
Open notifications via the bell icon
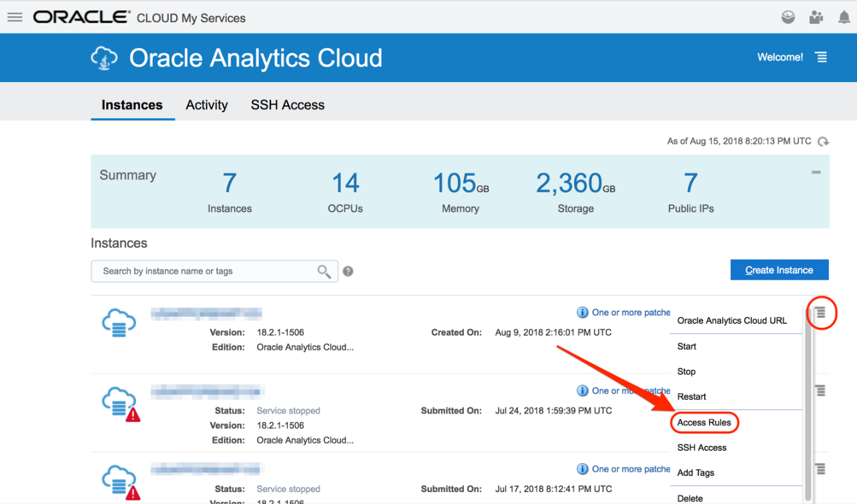844,17
